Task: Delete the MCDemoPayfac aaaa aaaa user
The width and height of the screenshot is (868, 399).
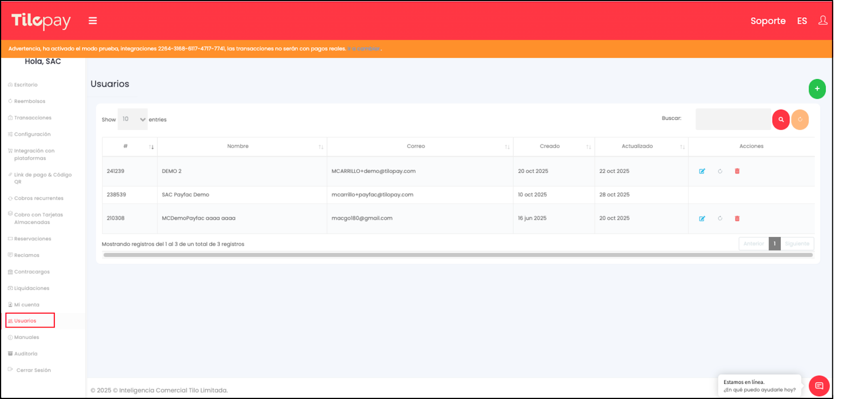Action: point(737,218)
